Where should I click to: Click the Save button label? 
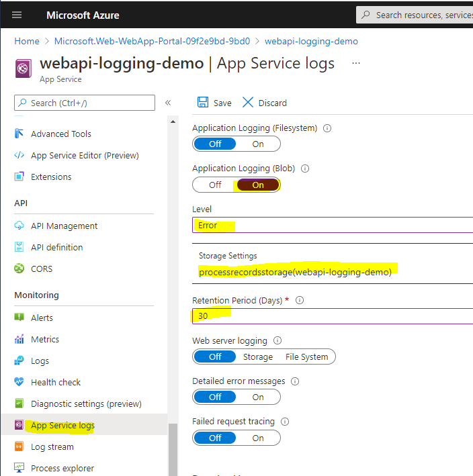tap(222, 103)
